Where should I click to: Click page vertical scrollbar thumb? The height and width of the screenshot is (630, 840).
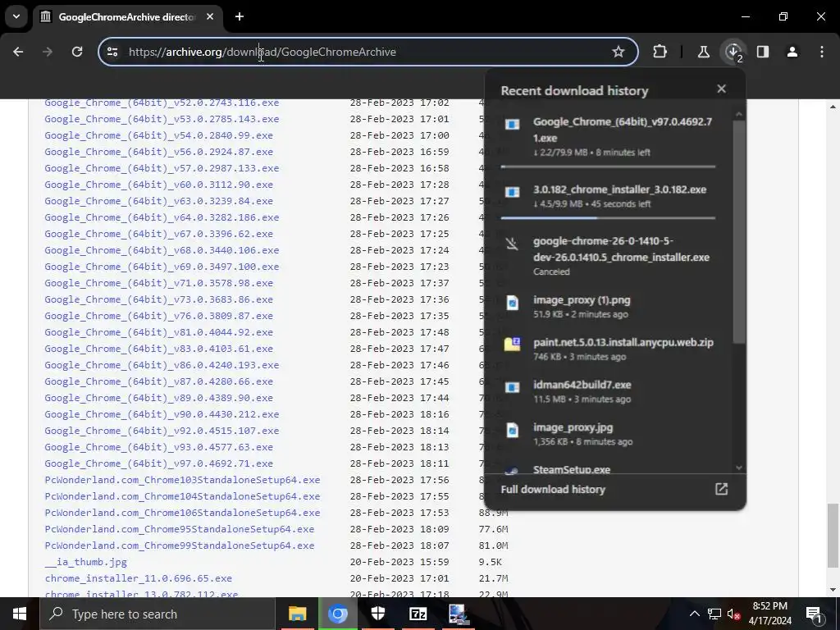point(832,535)
